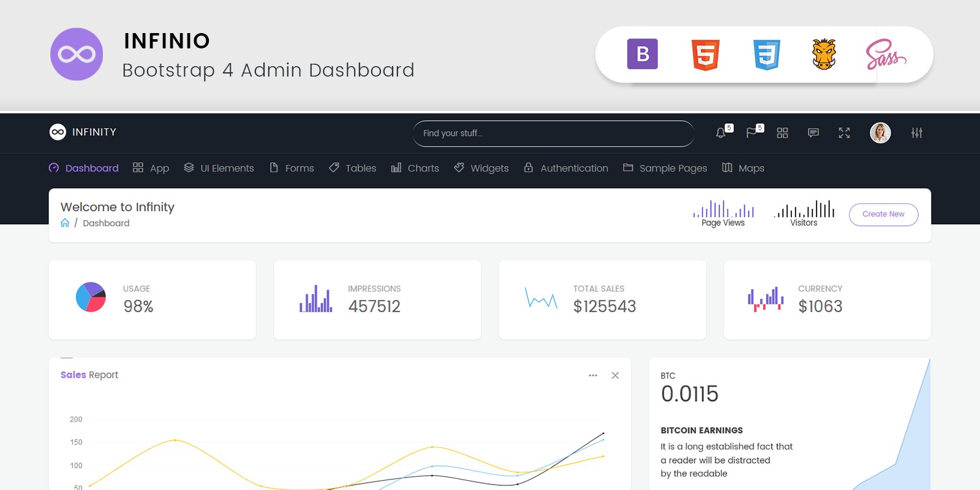Screen dimensions: 980x490
Task: Open the settings sliders icon
Action: pyautogui.click(x=916, y=133)
